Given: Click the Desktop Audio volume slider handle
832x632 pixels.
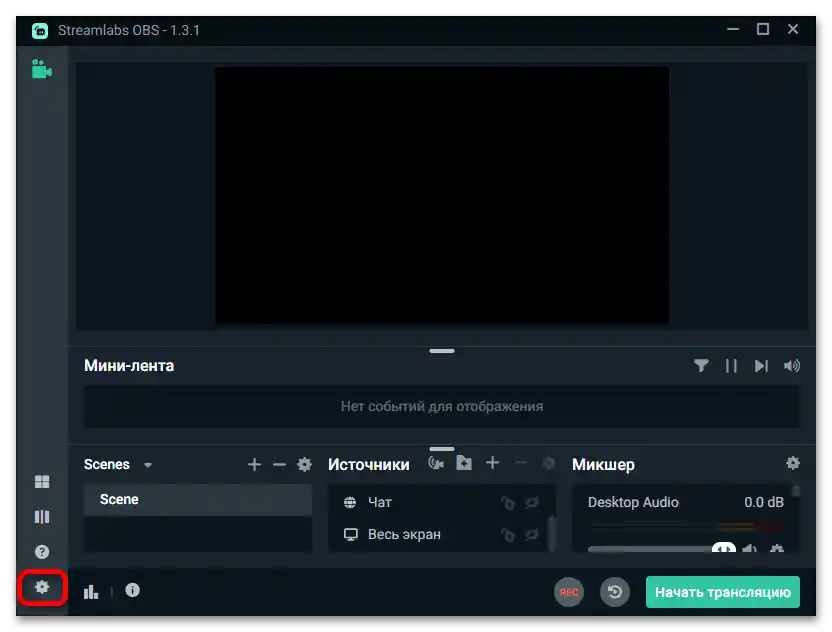Looking at the screenshot, I should click(x=724, y=548).
